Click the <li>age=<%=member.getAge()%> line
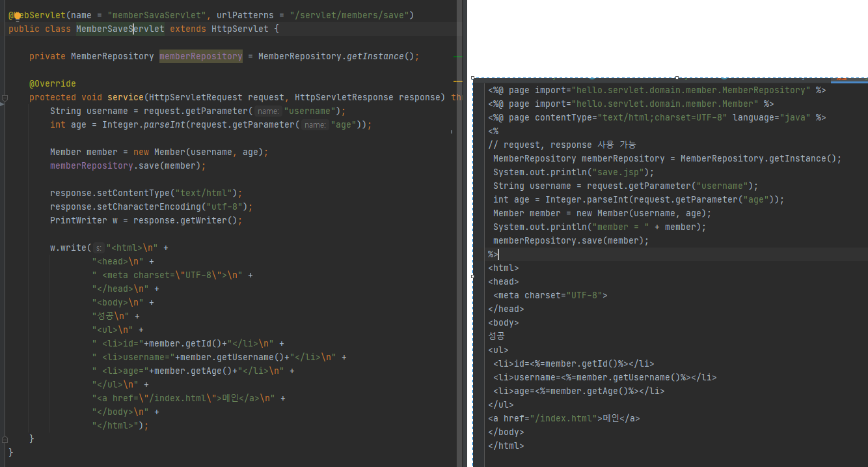Image resolution: width=868 pixels, height=467 pixels. click(579, 391)
